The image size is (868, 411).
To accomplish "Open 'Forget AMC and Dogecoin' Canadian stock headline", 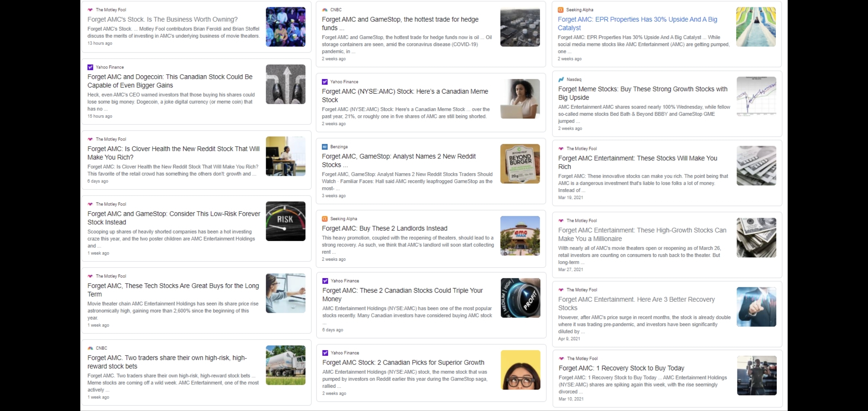I will 170,81.
